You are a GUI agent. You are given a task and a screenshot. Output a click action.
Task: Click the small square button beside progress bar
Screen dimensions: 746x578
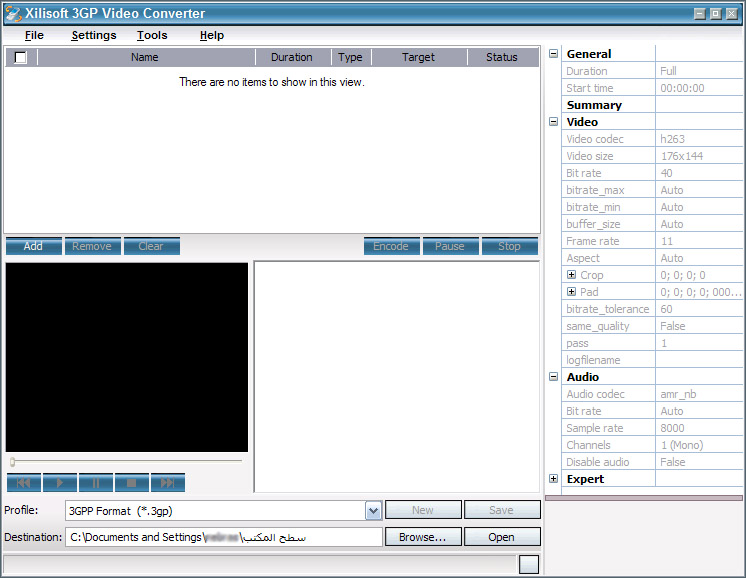(x=529, y=565)
